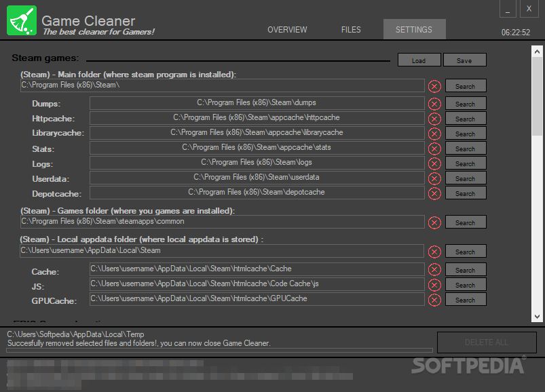Load saved settings
The width and height of the screenshot is (545, 392).
419,60
